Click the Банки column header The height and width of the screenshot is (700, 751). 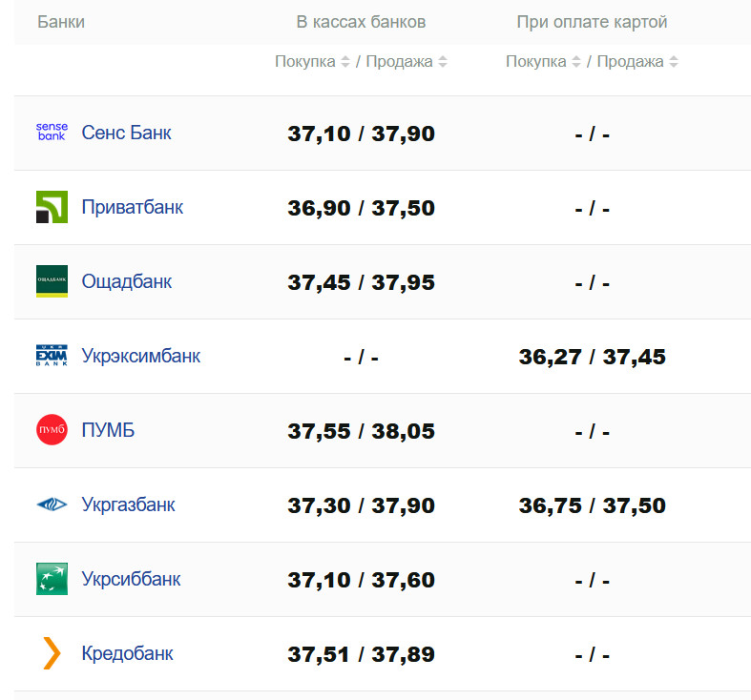(x=61, y=22)
